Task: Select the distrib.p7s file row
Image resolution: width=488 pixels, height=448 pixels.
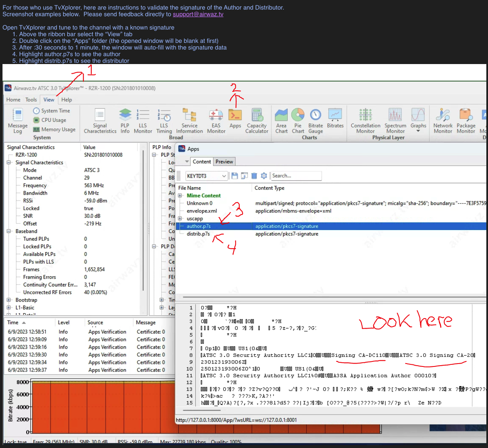Action: [331, 234]
